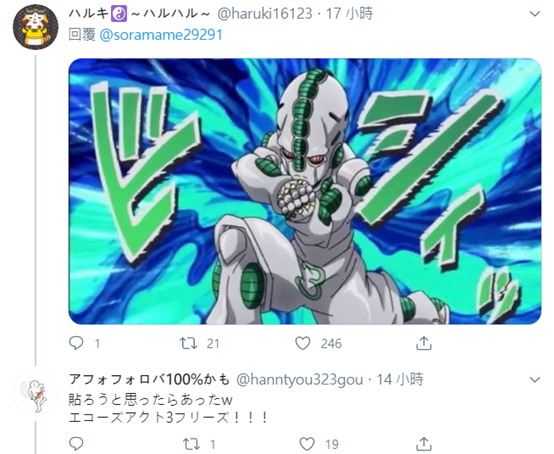Reply to the haruki16123 tweet
Viewport: 554px width, 454px height.
click(x=76, y=343)
